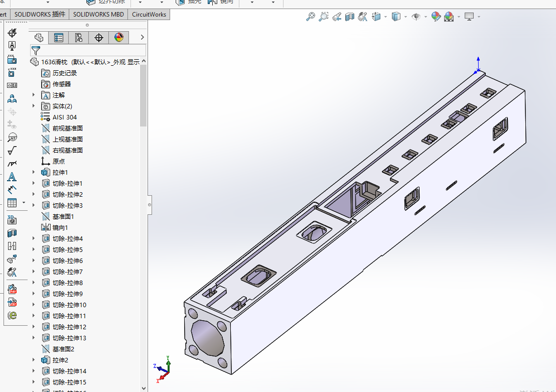Click the Apply Scene icon
Image resolution: width=556 pixels, height=392 pixels.
(x=449, y=17)
